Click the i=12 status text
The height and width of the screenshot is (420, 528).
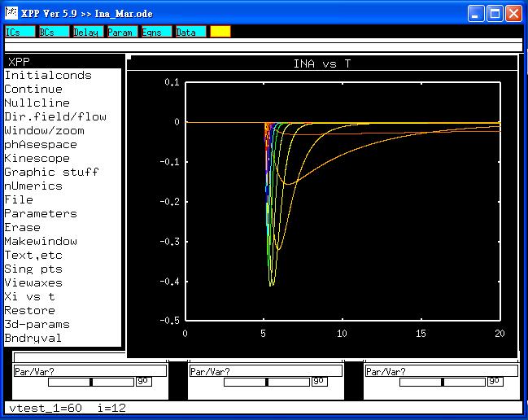tap(111, 409)
